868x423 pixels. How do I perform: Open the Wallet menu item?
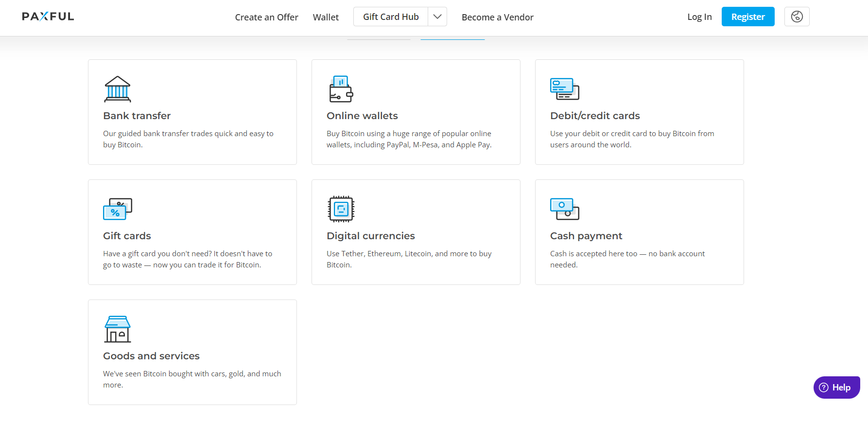tap(326, 18)
